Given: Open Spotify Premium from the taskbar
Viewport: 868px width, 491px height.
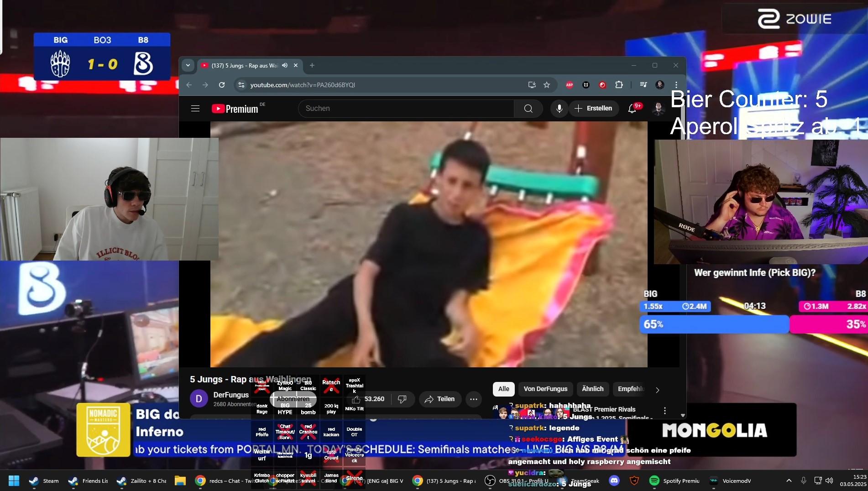Looking at the screenshot, I should pyautogui.click(x=675, y=481).
